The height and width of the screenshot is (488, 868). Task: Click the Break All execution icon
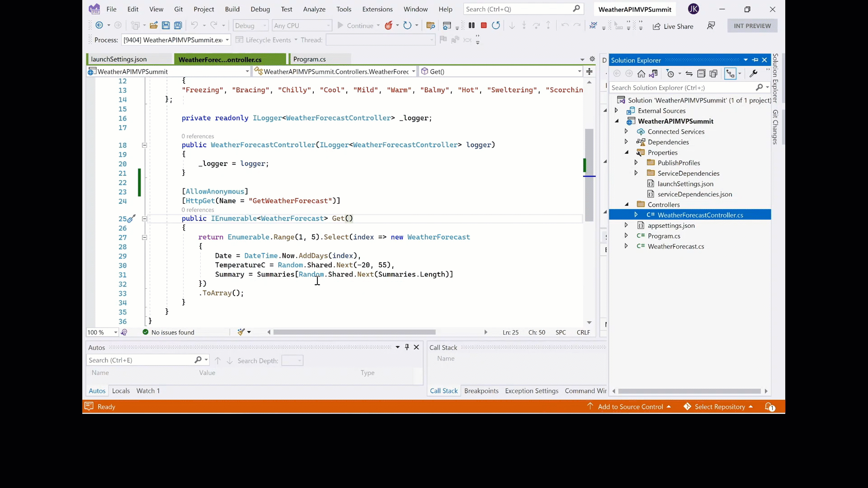coord(472,26)
